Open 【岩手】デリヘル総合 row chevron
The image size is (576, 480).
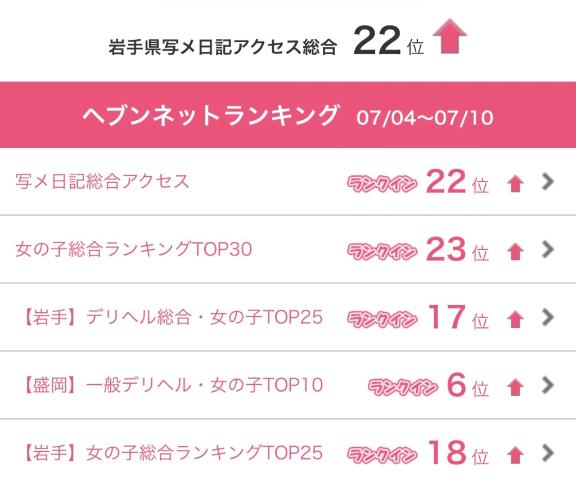(x=547, y=317)
